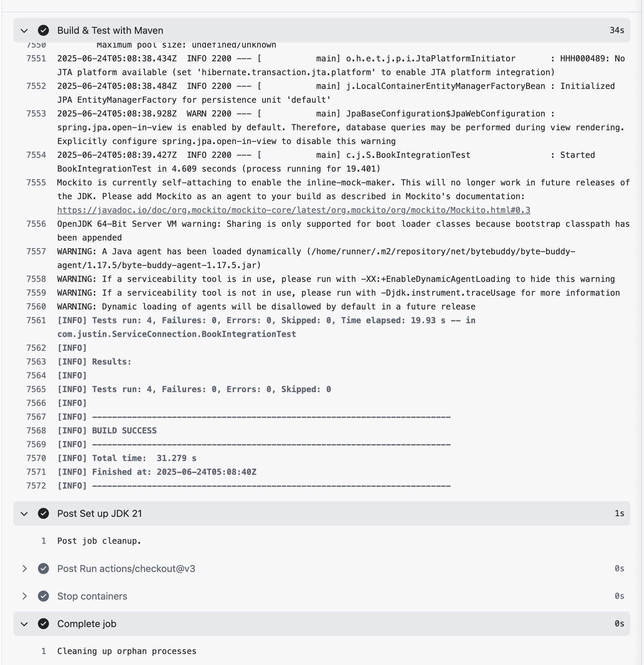
Task: Collapse the Complete job step
Action: pos(24,624)
